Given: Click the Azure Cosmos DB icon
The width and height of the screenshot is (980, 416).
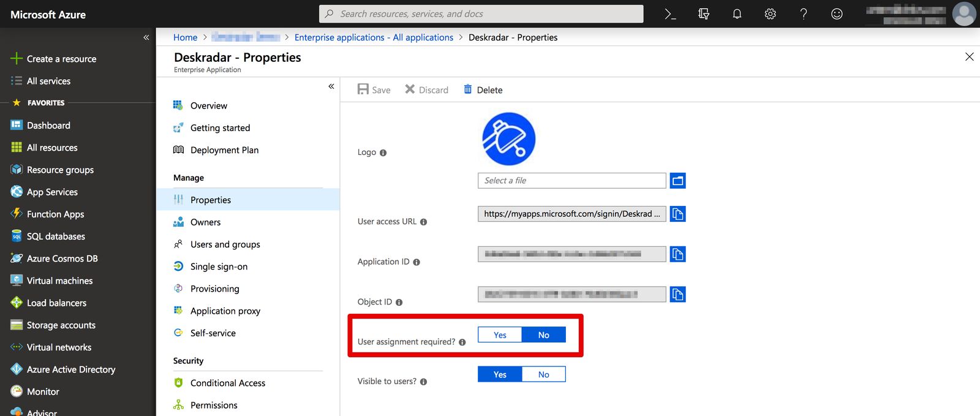Looking at the screenshot, I should (17, 258).
